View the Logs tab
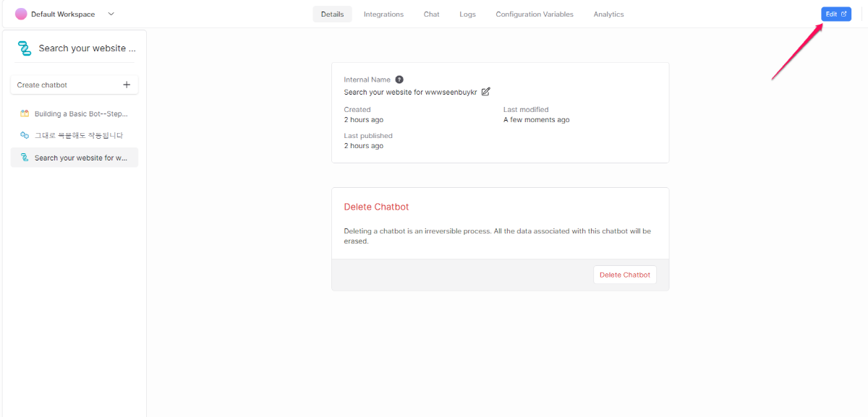Viewport: 868px width, 417px height. tap(467, 14)
